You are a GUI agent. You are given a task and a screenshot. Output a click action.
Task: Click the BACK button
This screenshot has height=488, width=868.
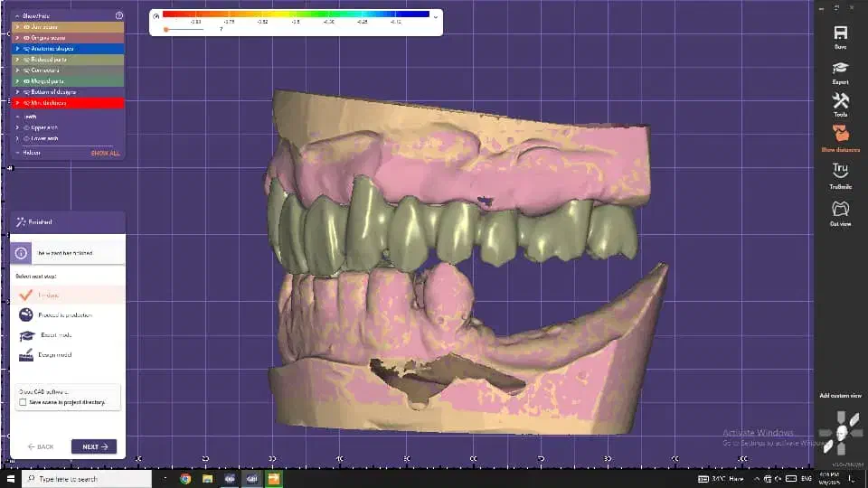click(41, 446)
